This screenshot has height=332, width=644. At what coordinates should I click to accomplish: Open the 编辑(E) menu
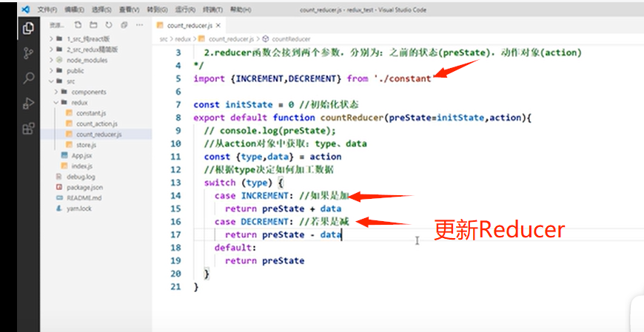pos(74,10)
